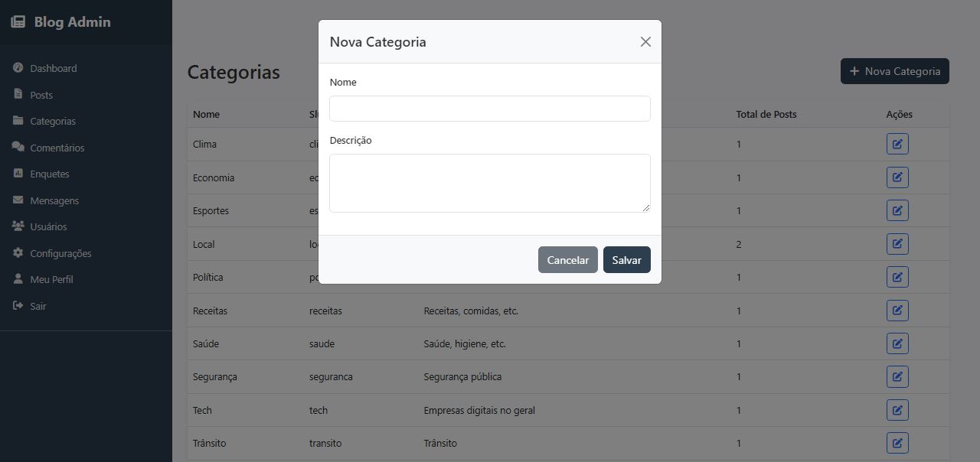Click the Configurações gear icon
Screen dimensions: 980x462
[x=18, y=252]
